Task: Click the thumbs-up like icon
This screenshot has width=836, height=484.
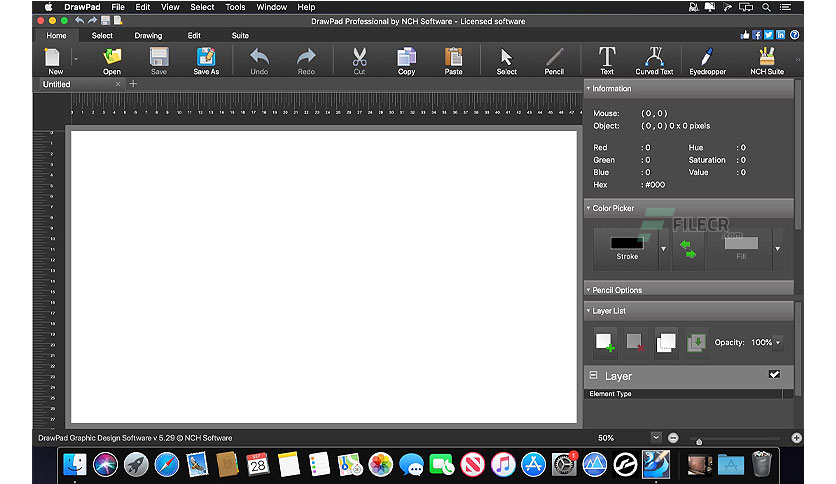Action: (x=745, y=35)
